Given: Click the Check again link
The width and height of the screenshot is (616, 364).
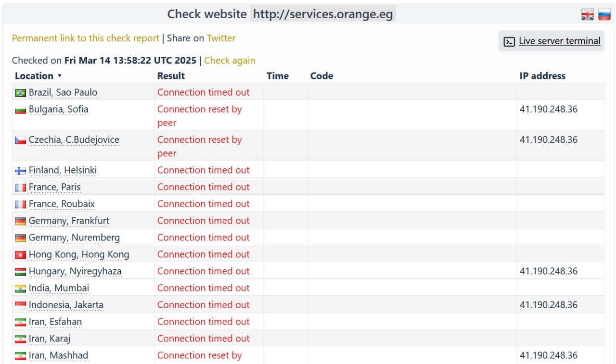Looking at the screenshot, I should [230, 61].
